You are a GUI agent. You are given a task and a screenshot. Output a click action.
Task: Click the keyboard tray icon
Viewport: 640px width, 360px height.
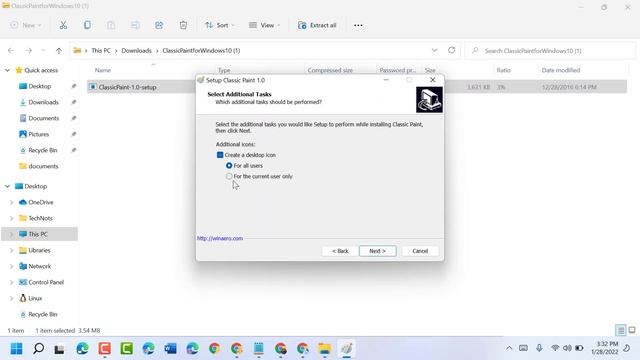pyautogui.click(x=523, y=348)
